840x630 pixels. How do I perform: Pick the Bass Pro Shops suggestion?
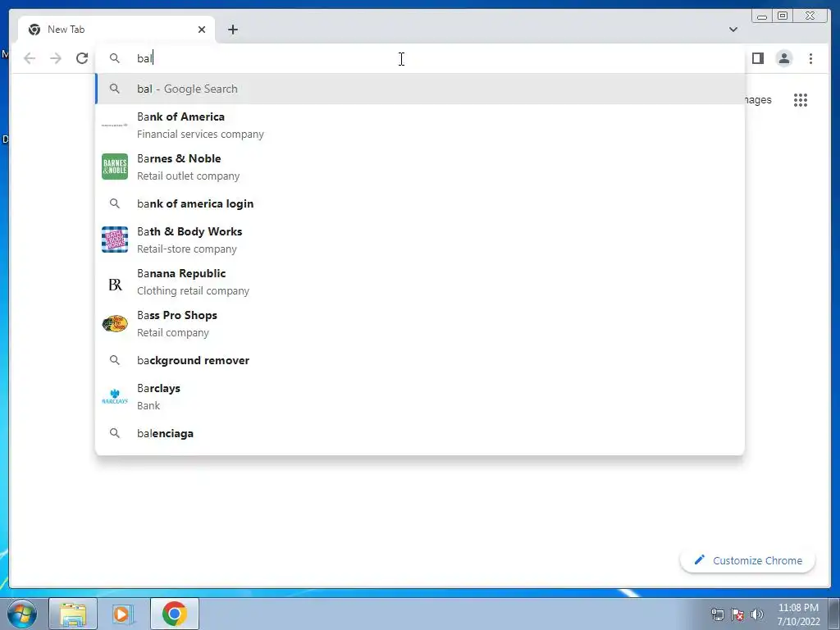pos(420,323)
